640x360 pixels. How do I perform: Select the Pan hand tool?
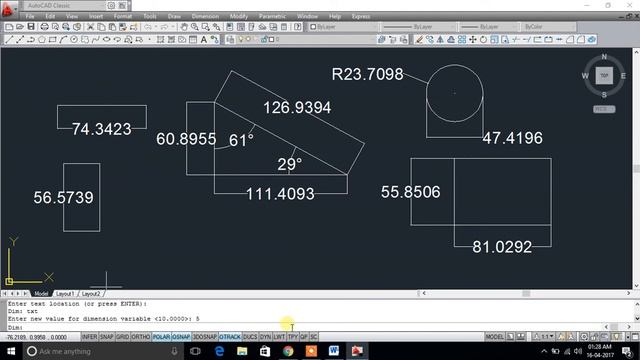click(x=184, y=27)
